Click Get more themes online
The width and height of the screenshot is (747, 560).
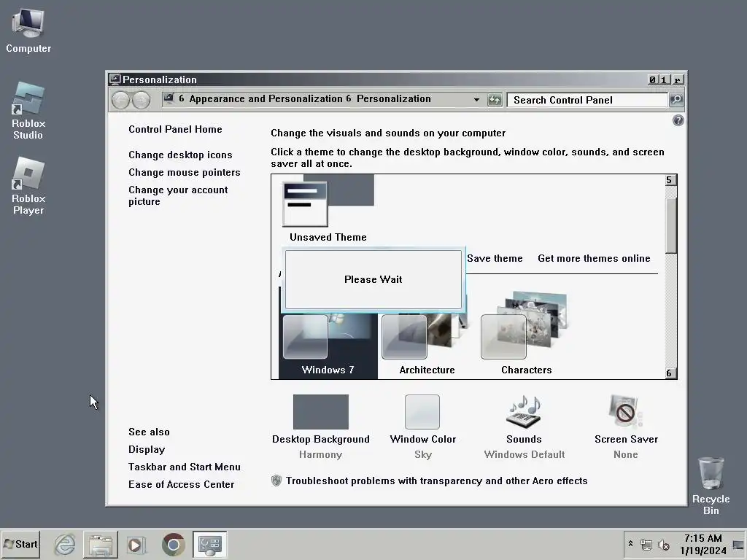594,258
